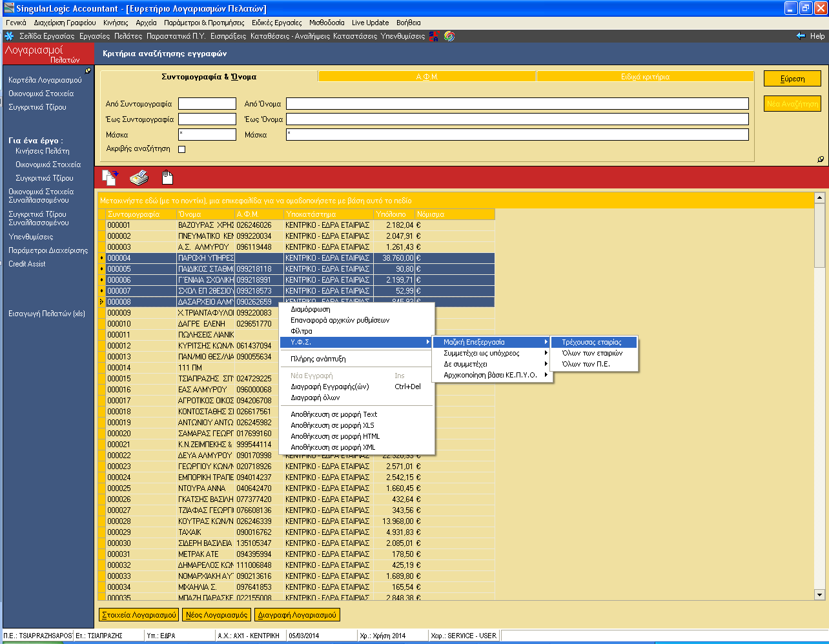Open the Συντομογραφία & Όνομα tab
Image resolution: width=829 pixels, height=644 pixels.
pyautogui.click(x=209, y=77)
